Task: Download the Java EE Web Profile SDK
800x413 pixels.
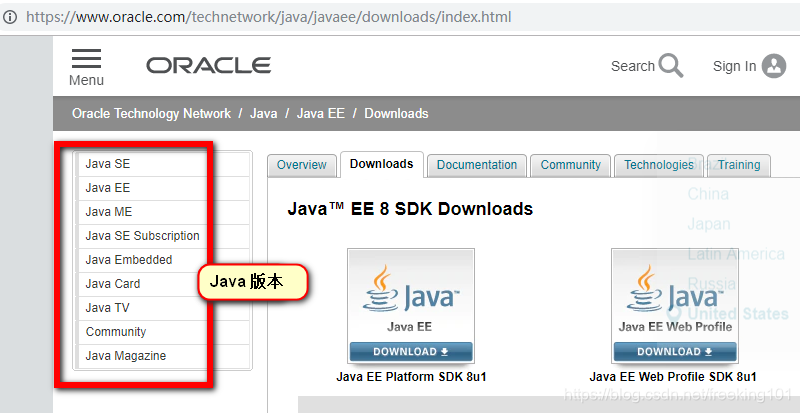Action: (674, 352)
